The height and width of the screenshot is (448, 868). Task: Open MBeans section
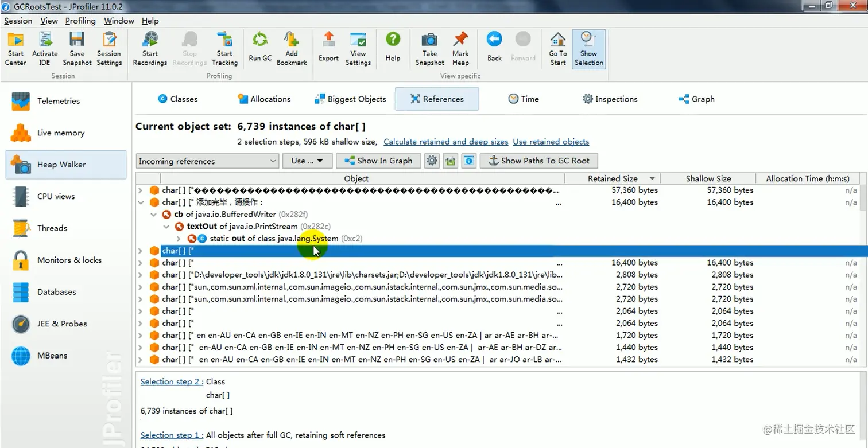(x=66, y=356)
